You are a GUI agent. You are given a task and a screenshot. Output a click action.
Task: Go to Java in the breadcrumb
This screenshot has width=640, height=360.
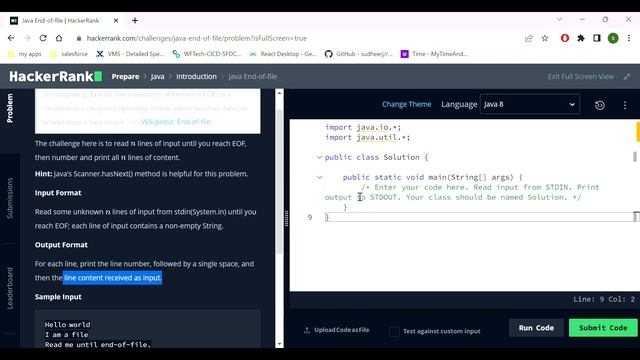pos(158,76)
